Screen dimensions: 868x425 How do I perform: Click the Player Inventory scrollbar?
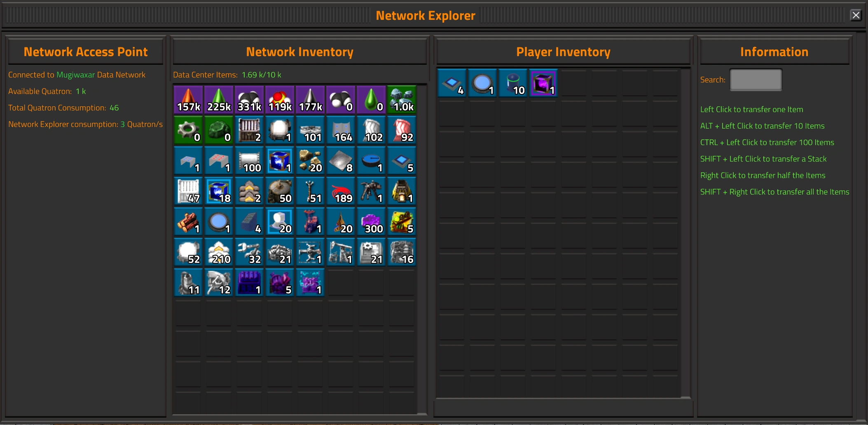(686, 233)
